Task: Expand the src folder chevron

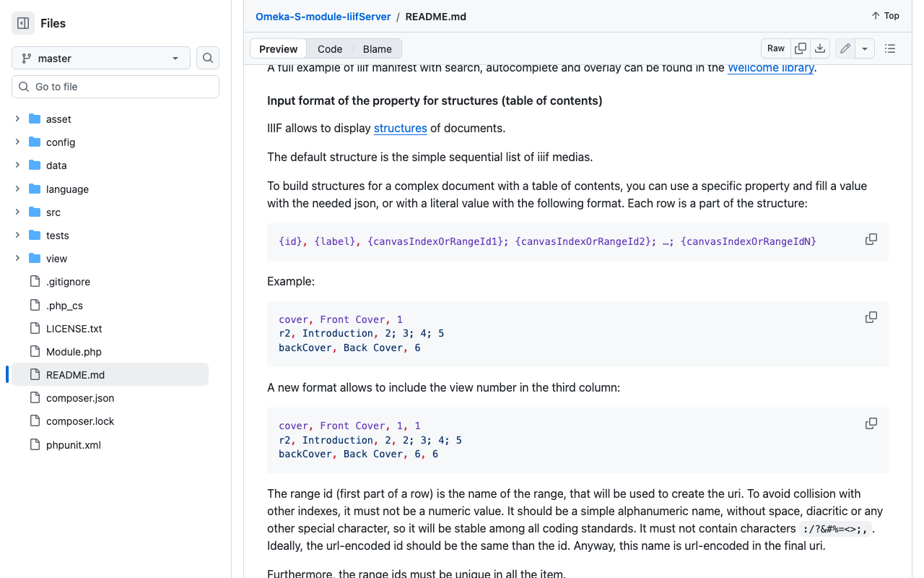Action: [x=17, y=212]
